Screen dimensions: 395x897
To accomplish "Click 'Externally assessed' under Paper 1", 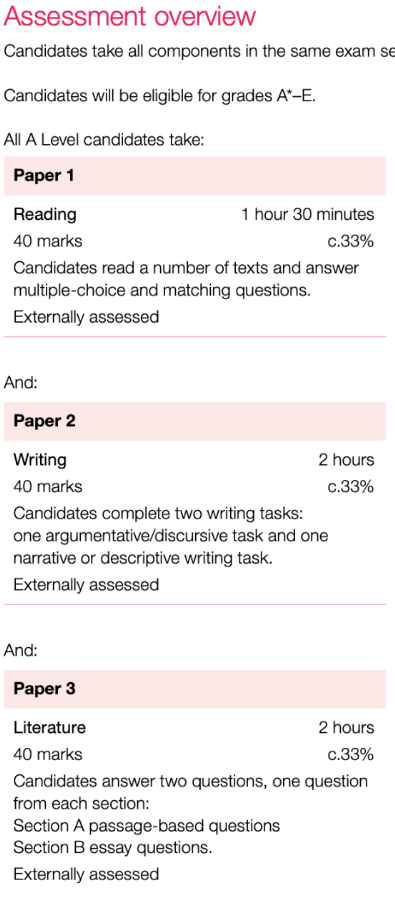I will [x=86, y=317].
